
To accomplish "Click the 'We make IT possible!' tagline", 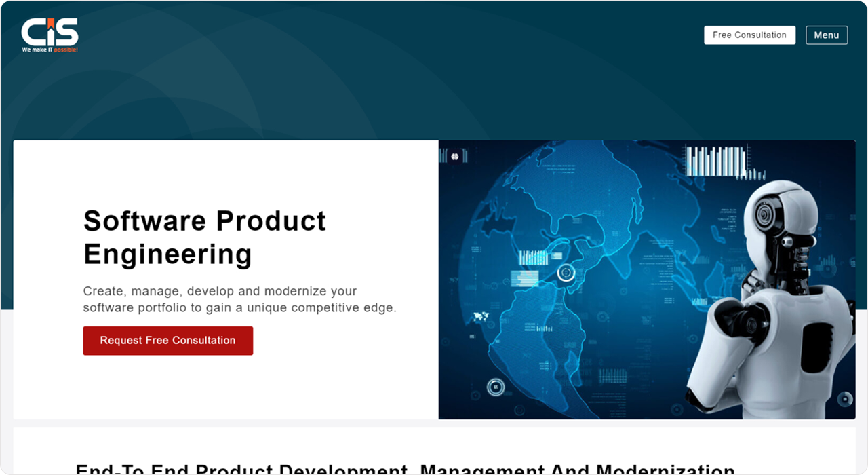I will (50, 49).
